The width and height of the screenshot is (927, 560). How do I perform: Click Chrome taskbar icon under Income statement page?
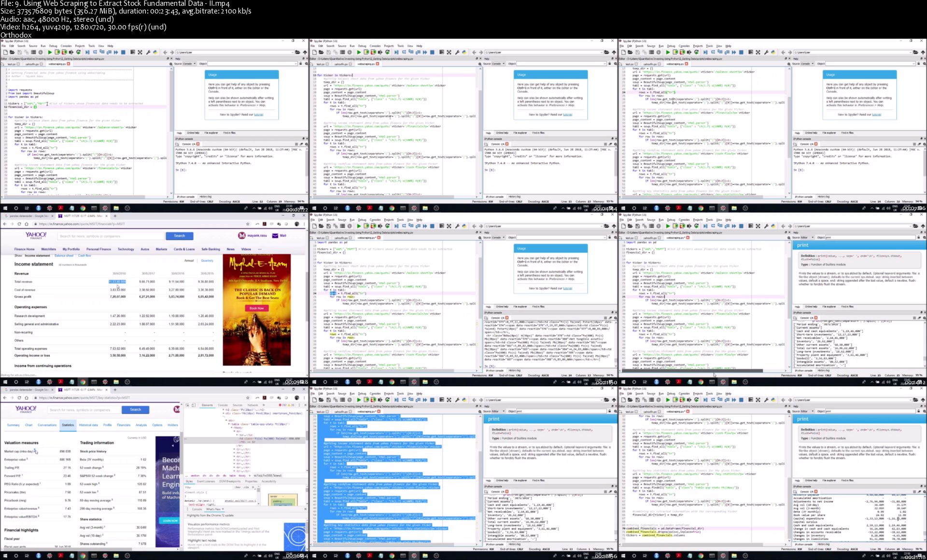(x=83, y=382)
